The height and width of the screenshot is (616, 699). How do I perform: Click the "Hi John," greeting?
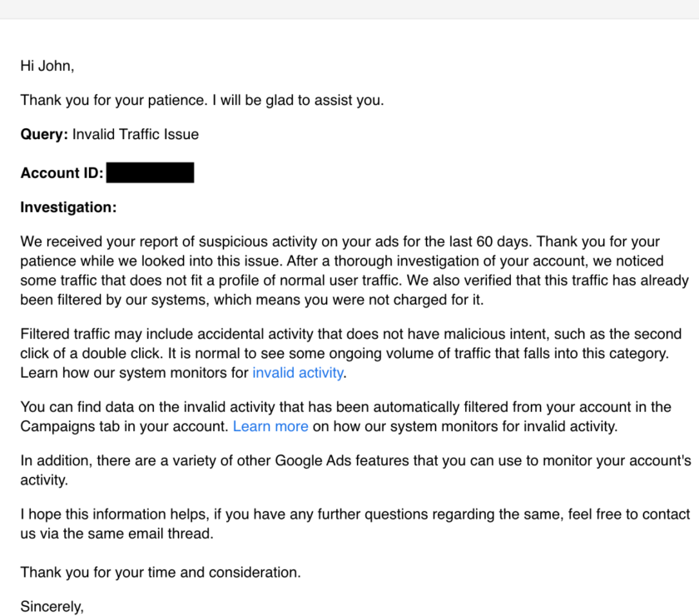[x=47, y=66]
